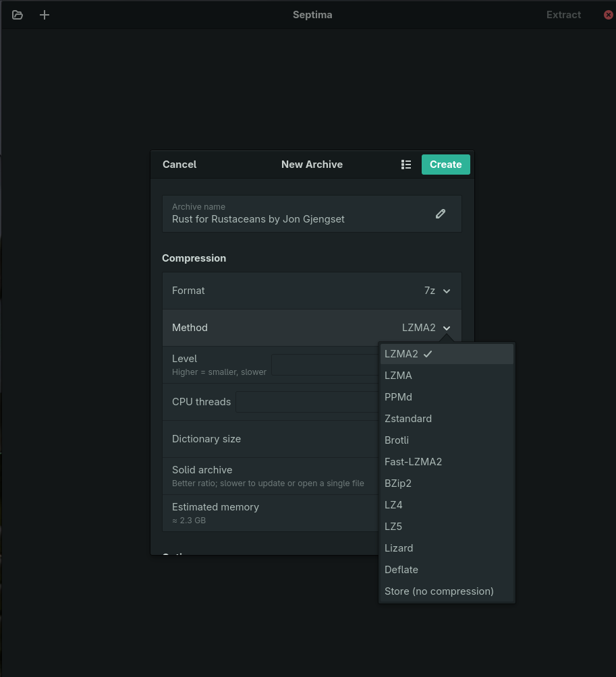
Task: Click the Compression section heading
Action: coord(194,258)
